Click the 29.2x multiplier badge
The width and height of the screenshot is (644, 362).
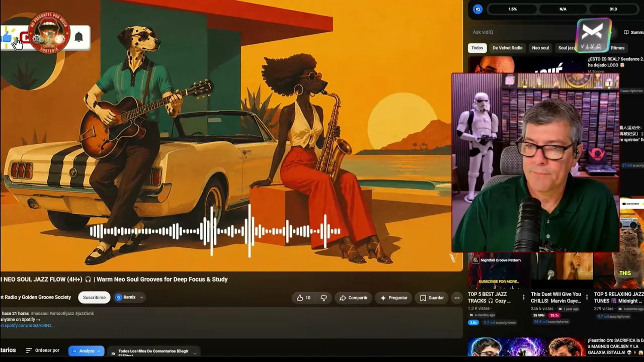click(x=554, y=315)
